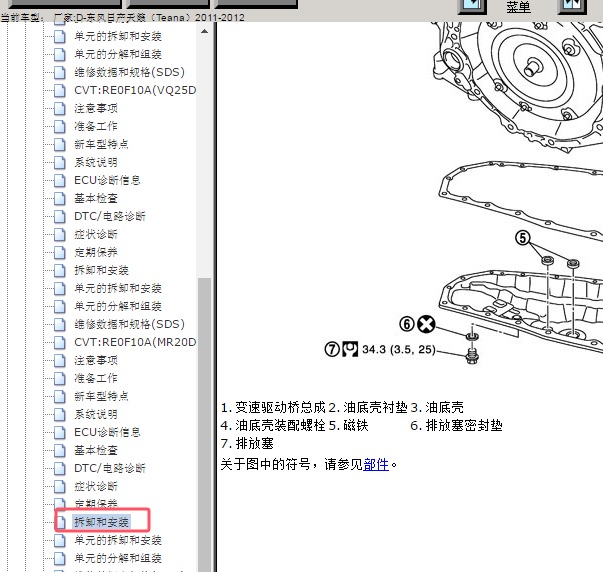
Task: Select highlighted 拆卸和安装 under MR20D section
Action: 102,522
